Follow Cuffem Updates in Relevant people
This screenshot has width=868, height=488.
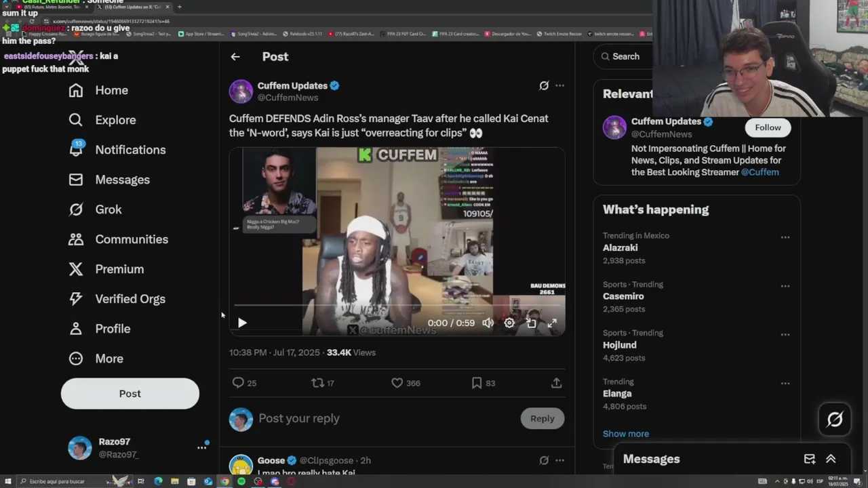(768, 127)
